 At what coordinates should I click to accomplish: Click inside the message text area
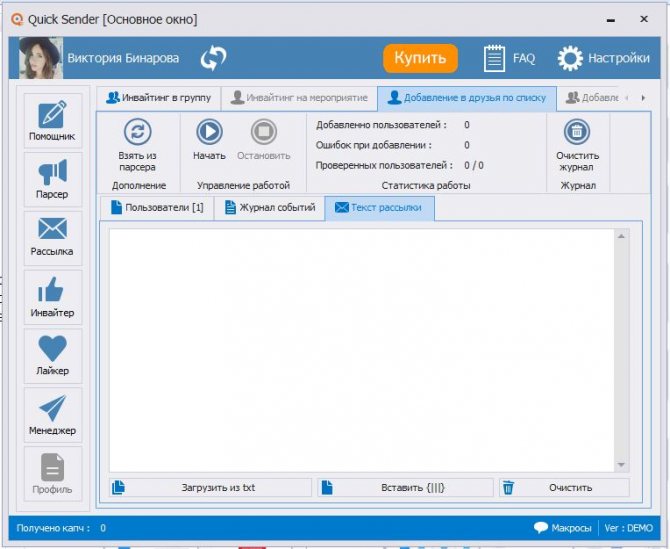pos(361,350)
